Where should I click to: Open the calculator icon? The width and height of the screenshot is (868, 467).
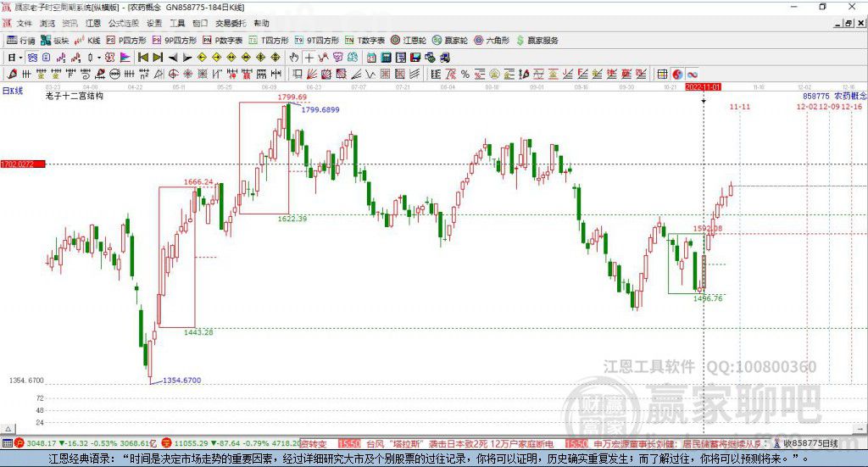click(386, 58)
